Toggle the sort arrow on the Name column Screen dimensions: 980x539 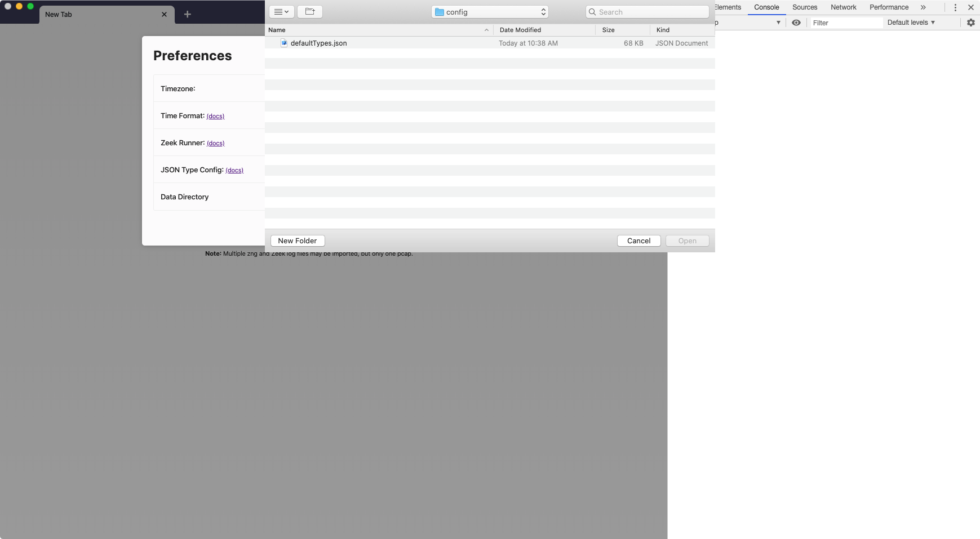pyautogui.click(x=486, y=30)
